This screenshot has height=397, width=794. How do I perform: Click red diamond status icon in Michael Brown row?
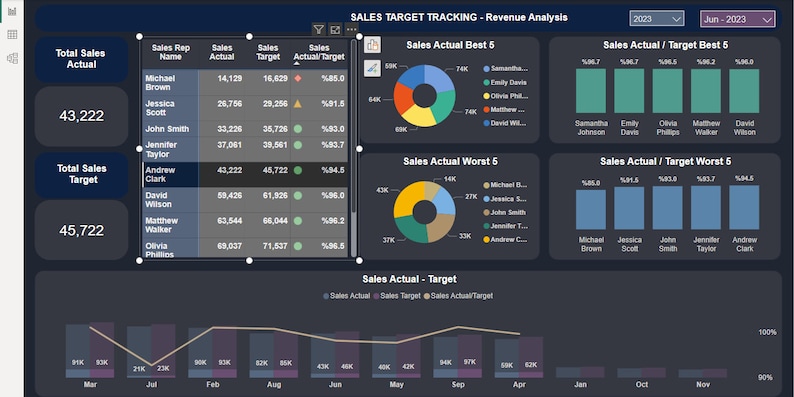coord(298,78)
